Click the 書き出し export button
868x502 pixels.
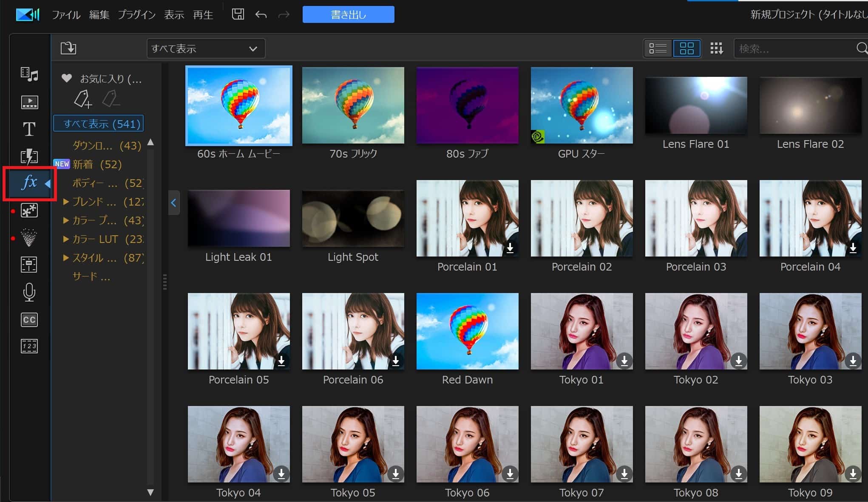pyautogui.click(x=348, y=15)
